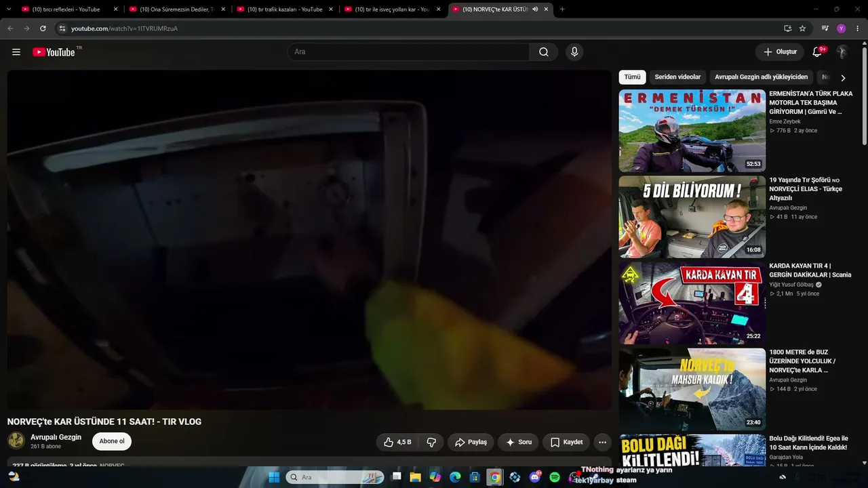Click the video player frame
Viewport: 868px width, 488px height.
[309, 240]
